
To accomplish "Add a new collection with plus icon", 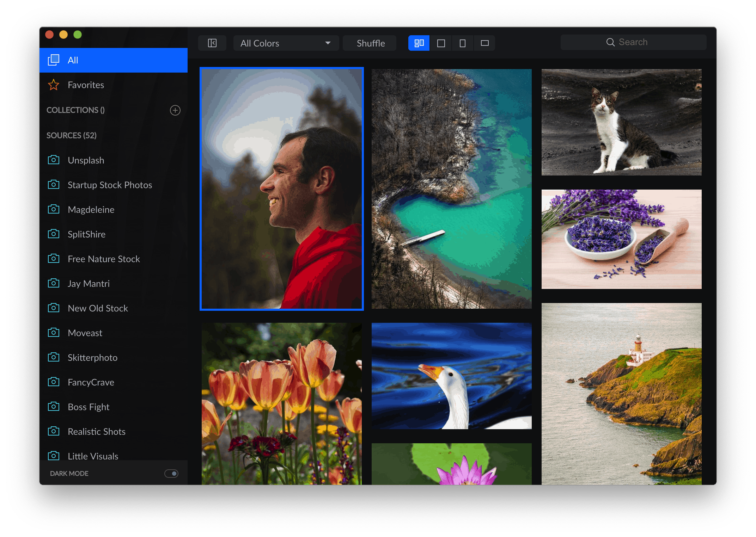I will click(x=175, y=110).
